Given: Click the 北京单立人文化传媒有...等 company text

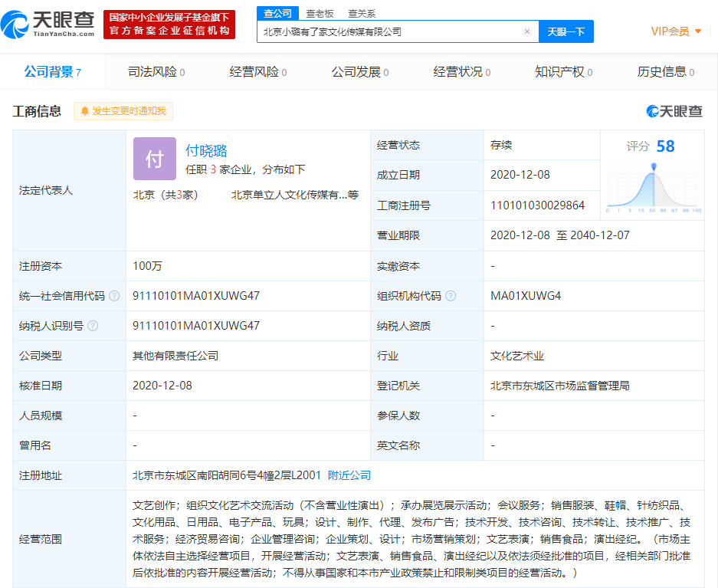Looking at the screenshot, I should coord(295,195).
